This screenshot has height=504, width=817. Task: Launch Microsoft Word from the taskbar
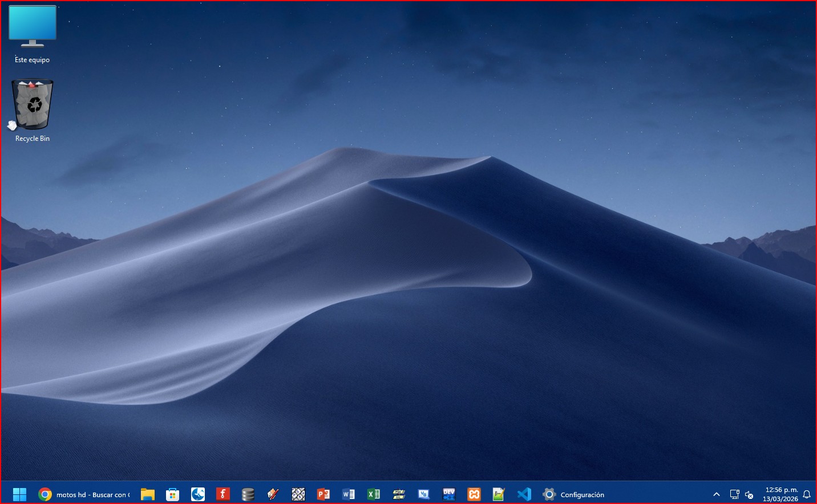[349, 494]
